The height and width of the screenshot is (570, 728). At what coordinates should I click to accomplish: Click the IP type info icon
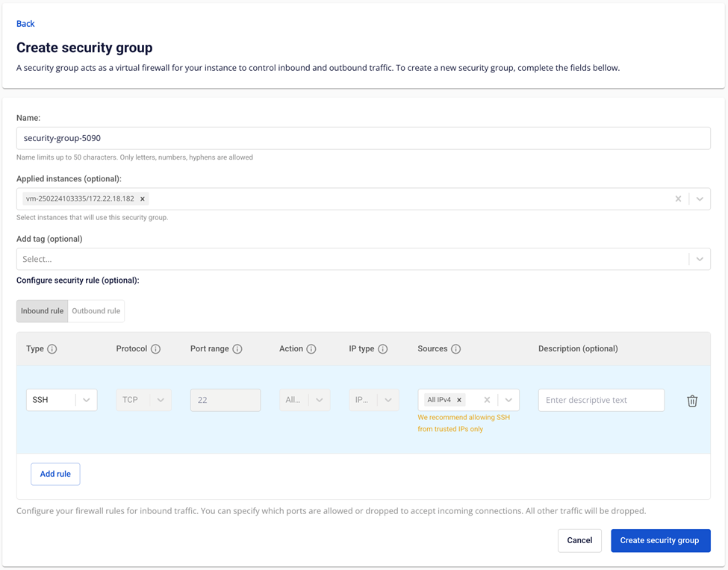coord(383,349)
